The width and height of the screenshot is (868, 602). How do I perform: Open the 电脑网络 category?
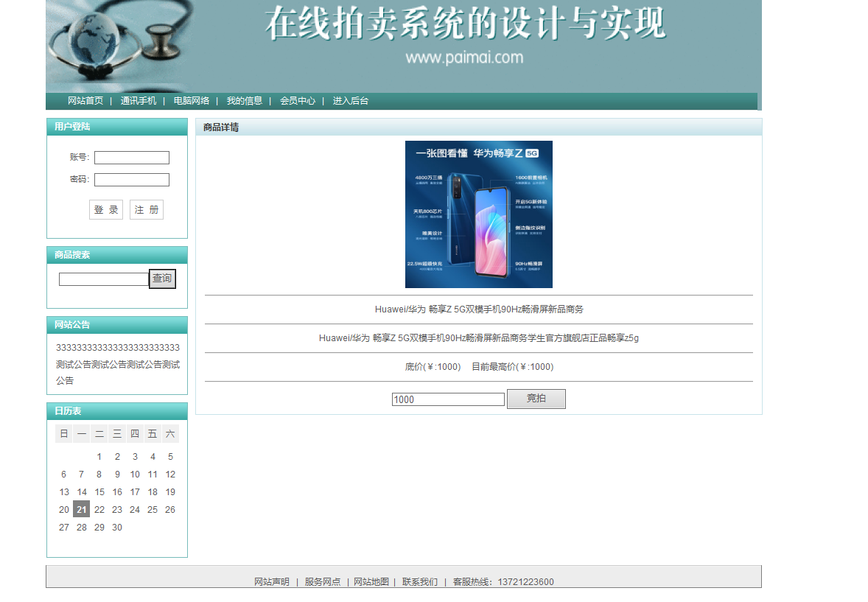click(x=192, y=101)
